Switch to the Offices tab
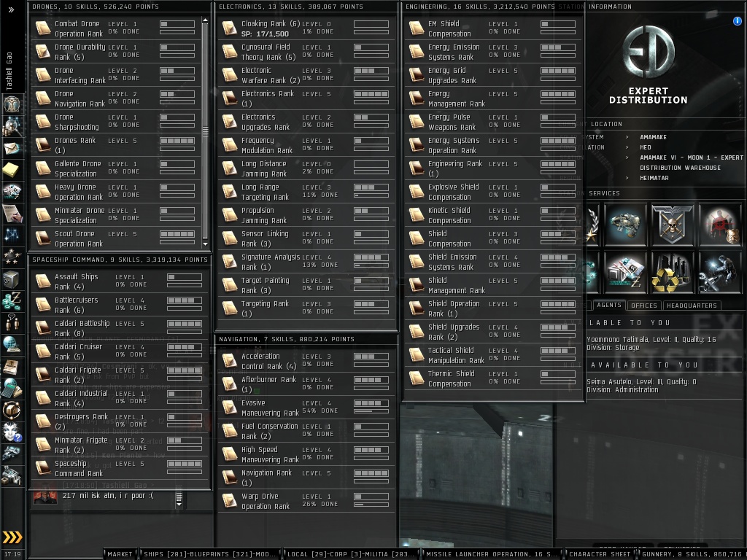Image resolution: width=747 pixels, height=560 pixels. click(643, 306)
